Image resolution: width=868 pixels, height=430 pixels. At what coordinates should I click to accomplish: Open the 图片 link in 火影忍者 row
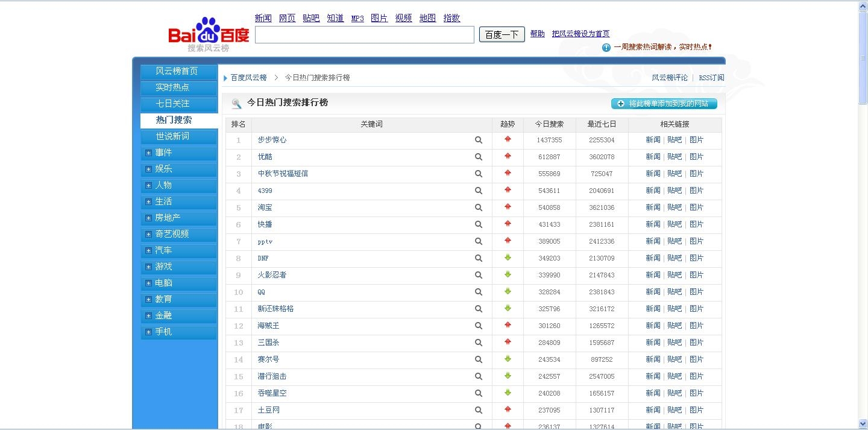[696, 275]
